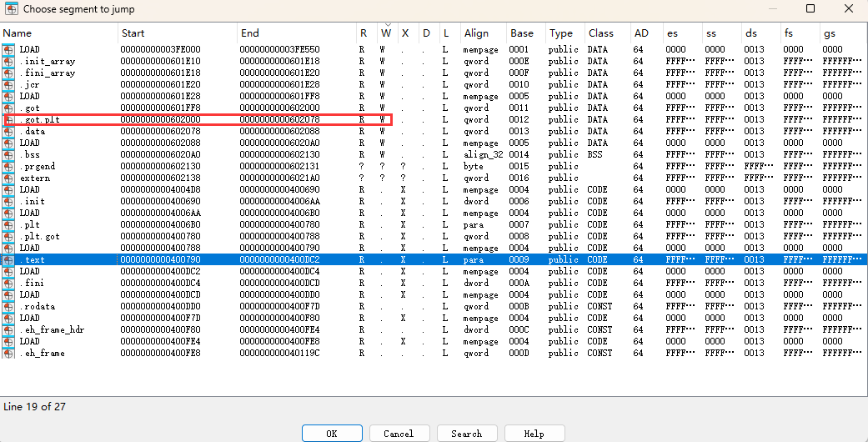Click icon of LOAD row starting 00000000004006AA
The height and width of the screenshot is (442, 868).
click(x=8, y=213)
